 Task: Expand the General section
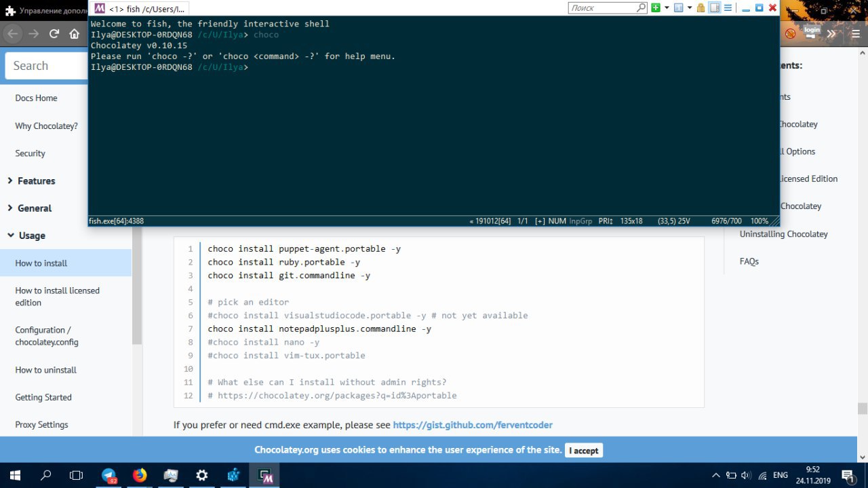[29, 208]
